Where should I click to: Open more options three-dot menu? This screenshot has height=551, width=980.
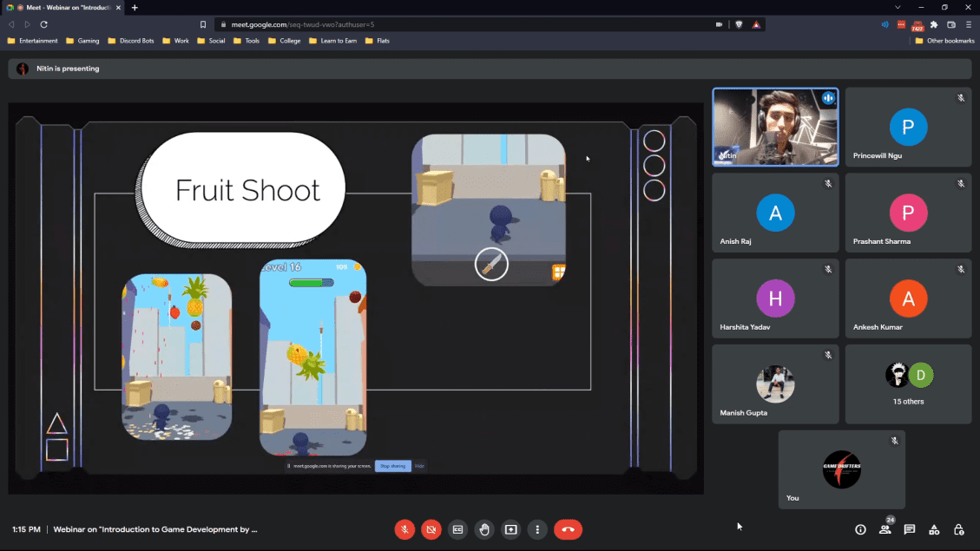[x=537, y=529]
